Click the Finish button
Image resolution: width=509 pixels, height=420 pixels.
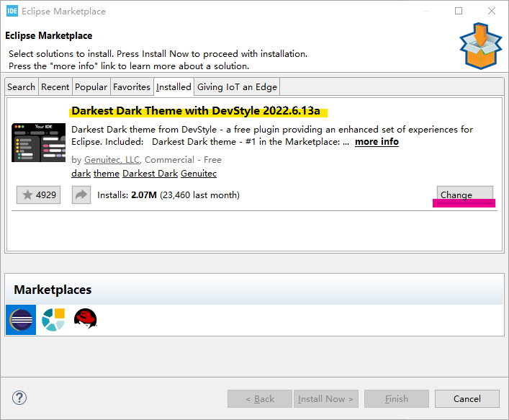tap(397, 398)
